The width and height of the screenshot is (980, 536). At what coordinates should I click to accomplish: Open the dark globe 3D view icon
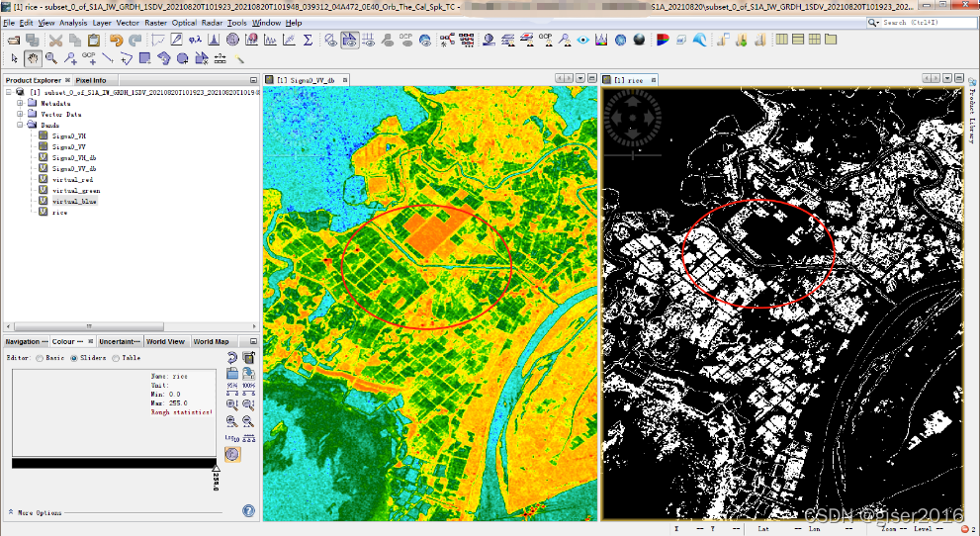click(639, 40)
